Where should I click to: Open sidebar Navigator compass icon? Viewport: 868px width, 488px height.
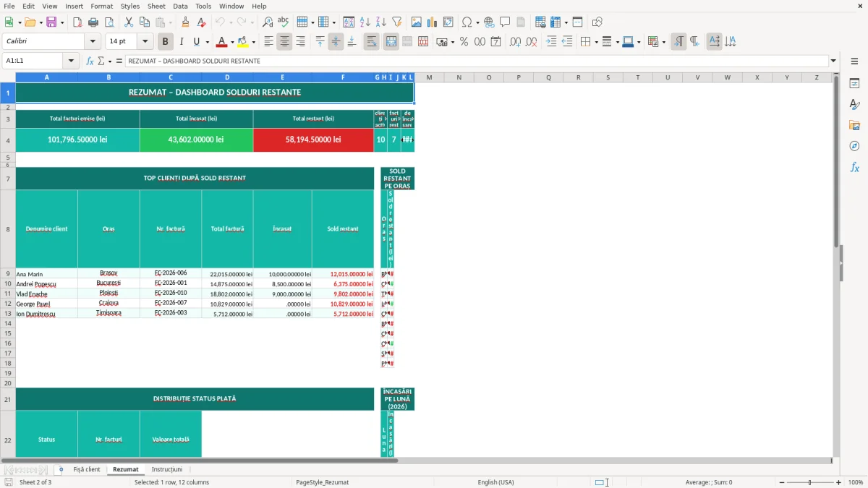854,146
